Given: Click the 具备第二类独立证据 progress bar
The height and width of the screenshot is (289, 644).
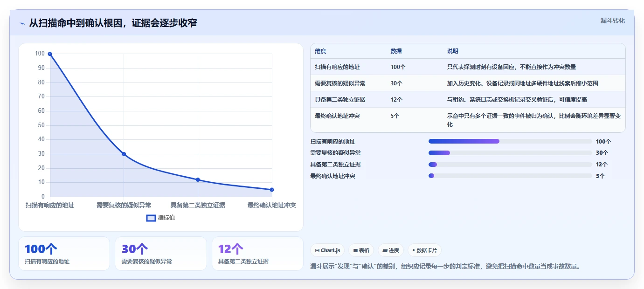Looking at the screenshot, I should click(x=510, y=165).
